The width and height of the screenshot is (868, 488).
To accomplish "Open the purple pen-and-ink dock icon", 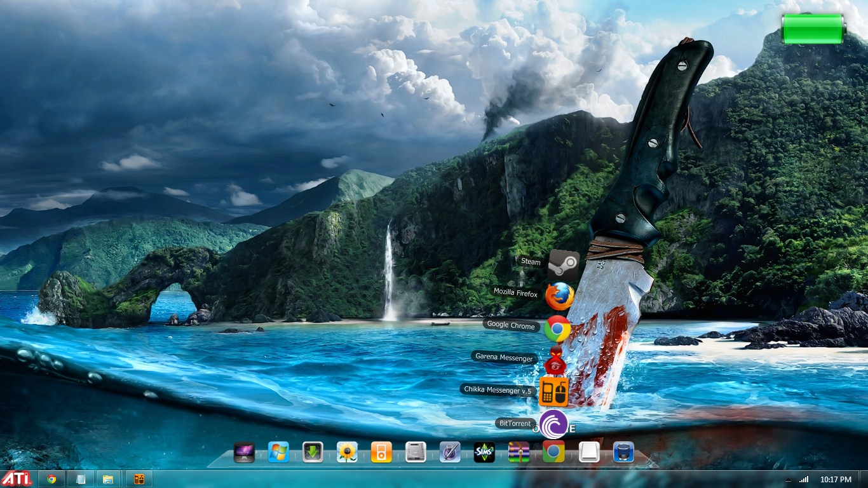I will point(450,452).
